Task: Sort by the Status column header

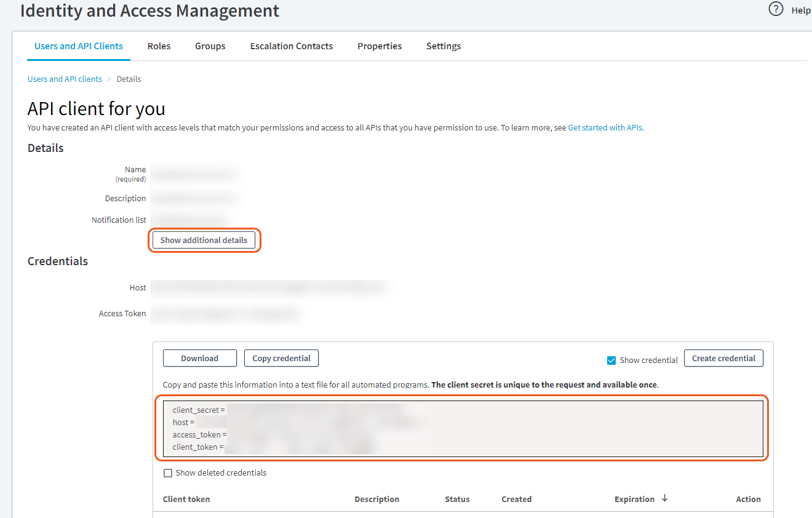Action: (457, 499)
